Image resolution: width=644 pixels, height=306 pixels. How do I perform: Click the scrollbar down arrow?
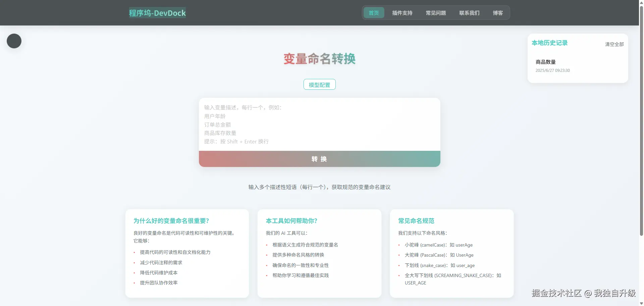641,303
